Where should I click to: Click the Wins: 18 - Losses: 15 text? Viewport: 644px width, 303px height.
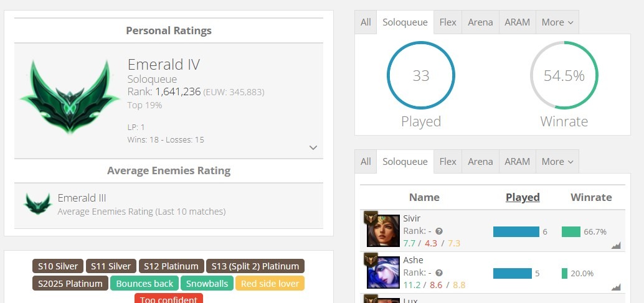(x=166, y=140)
